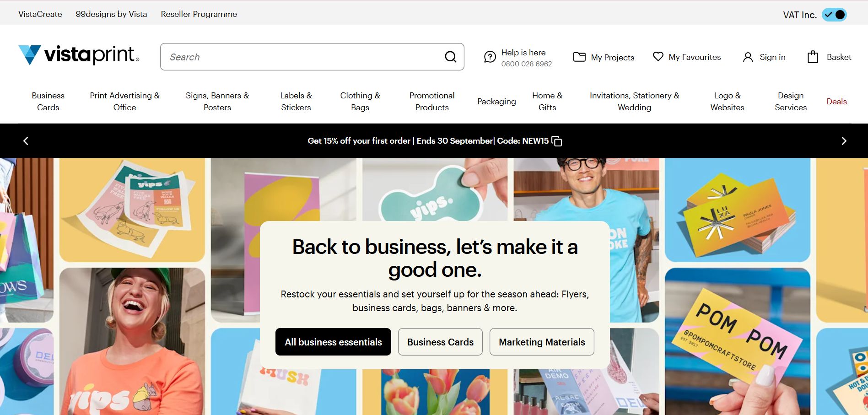Select the Deals menu item
Screen dimensions: 868x415
point(836,102)
